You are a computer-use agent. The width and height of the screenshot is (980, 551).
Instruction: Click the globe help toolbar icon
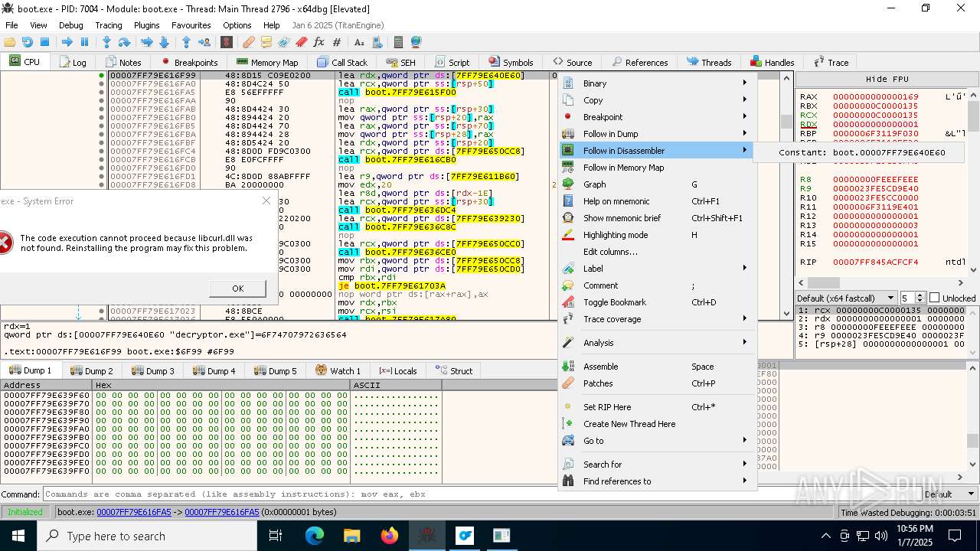[x=416, y=42]
